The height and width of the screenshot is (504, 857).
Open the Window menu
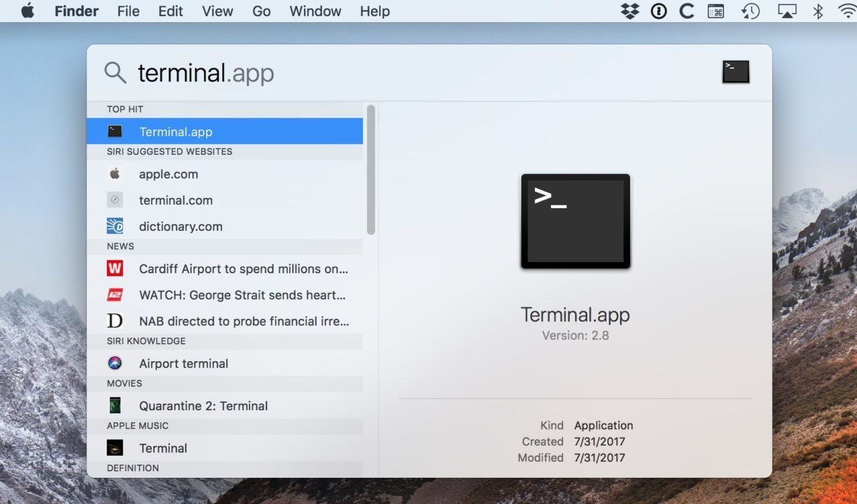(x=315, y=11)
